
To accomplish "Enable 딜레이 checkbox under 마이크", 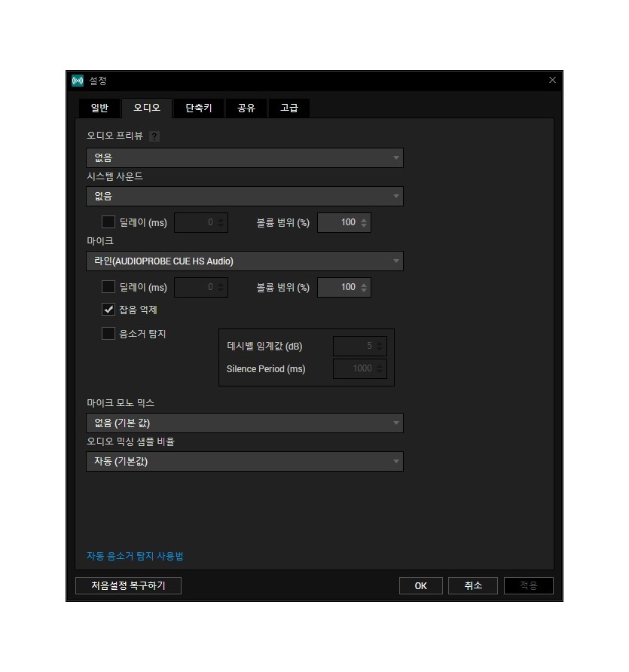I will (108, 287).
